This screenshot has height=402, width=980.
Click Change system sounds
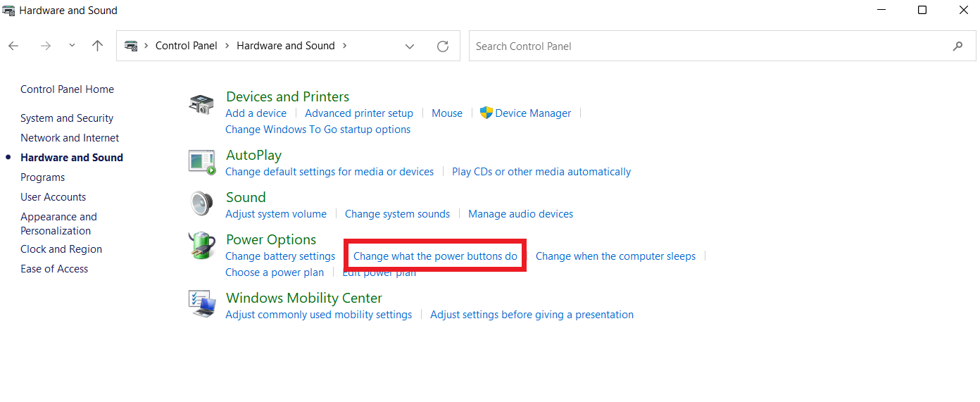pyautogui.click(x=397, y=214)
